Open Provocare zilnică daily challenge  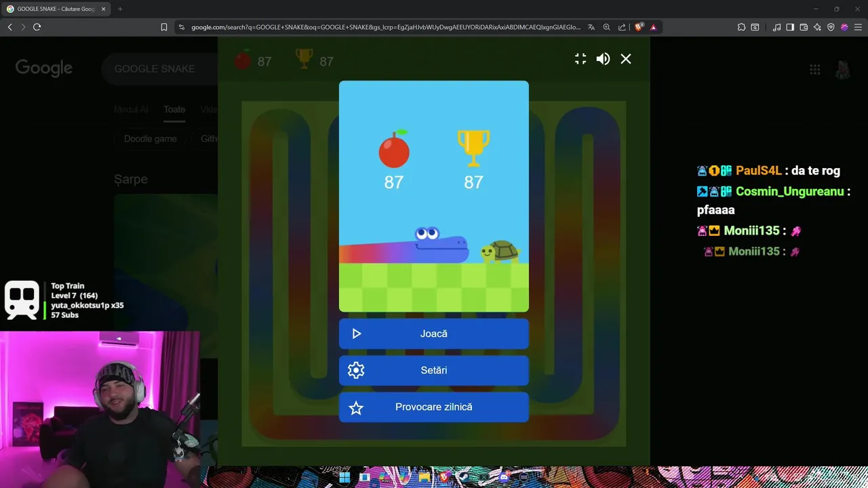click(x=434, y=407)
